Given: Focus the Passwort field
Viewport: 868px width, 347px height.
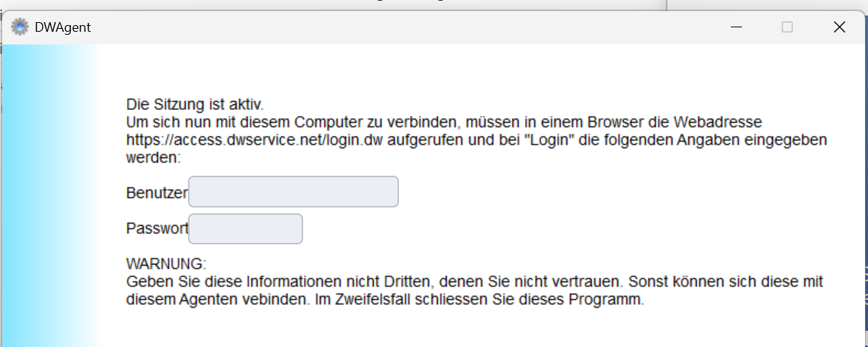Looking at the screenshot, I should [x=246, y=229].
